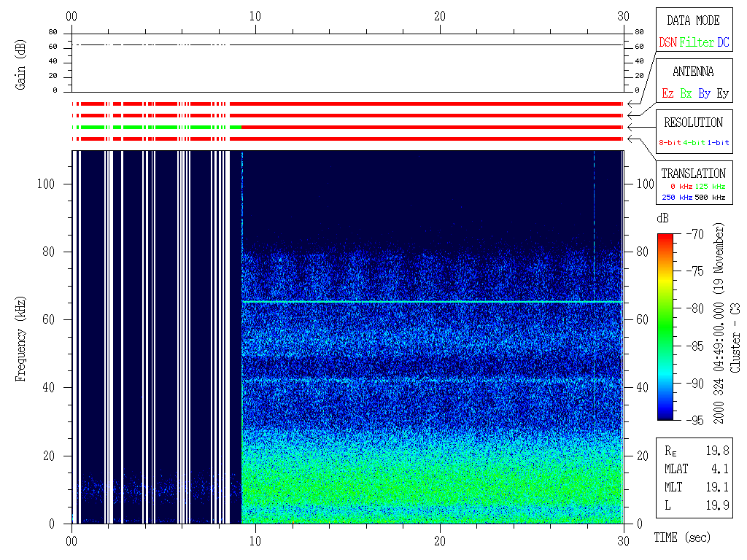Choose the green Bx antenna label
The height and width of the screenshot is (560, 747).
(686, 94)
